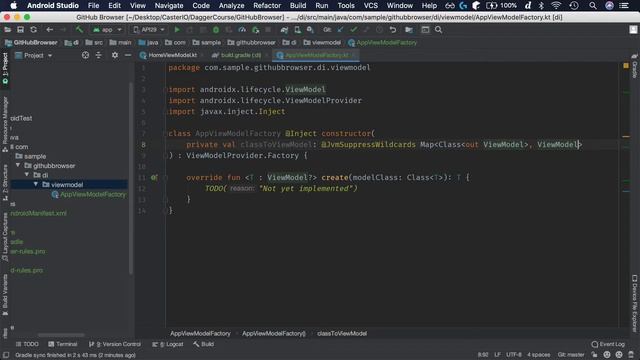The width and height of the screenshot is (640, 360).
Task: Open the Terminal tool window
Action: pos(62,344)
